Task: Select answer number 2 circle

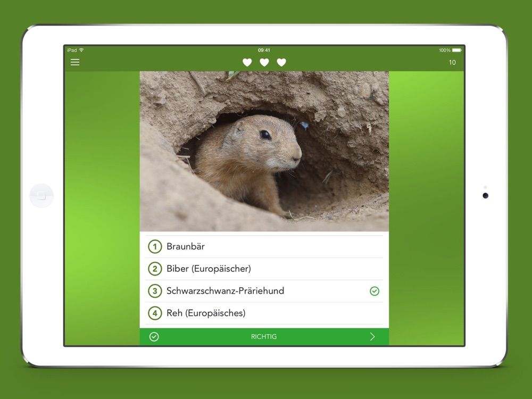Action: pyautogui.click(x=155, y=269)
